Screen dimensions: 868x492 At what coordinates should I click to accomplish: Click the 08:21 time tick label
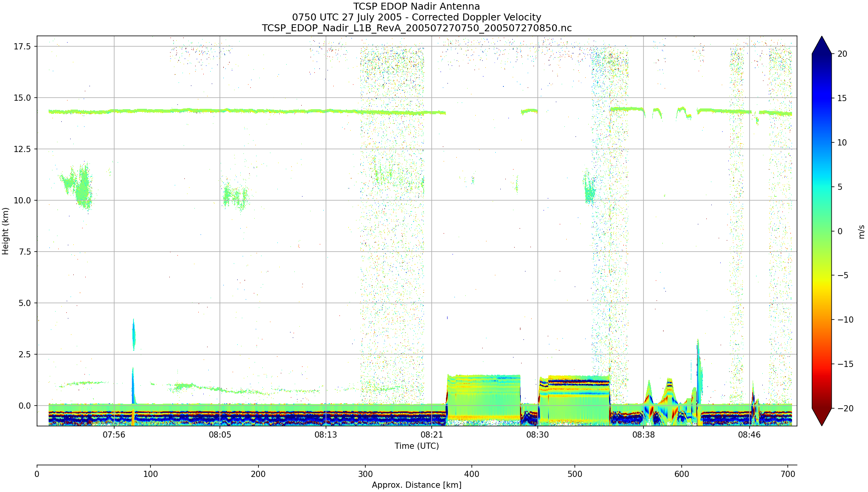click(x=431, y=435)
